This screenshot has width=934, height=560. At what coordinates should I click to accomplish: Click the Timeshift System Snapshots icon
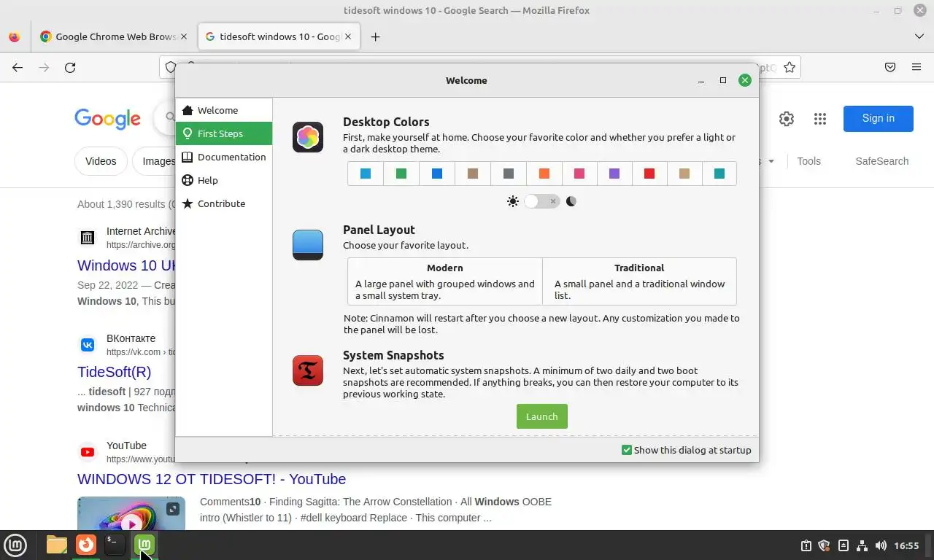308,370
